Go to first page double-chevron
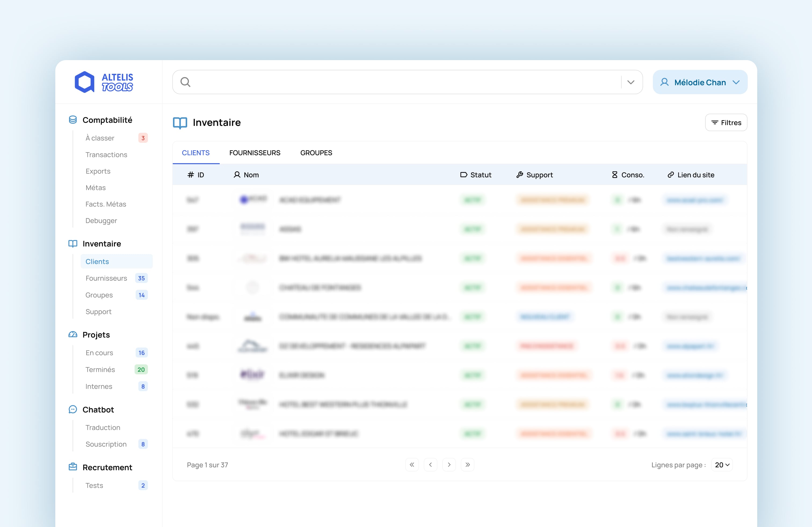 click(412, 465)
